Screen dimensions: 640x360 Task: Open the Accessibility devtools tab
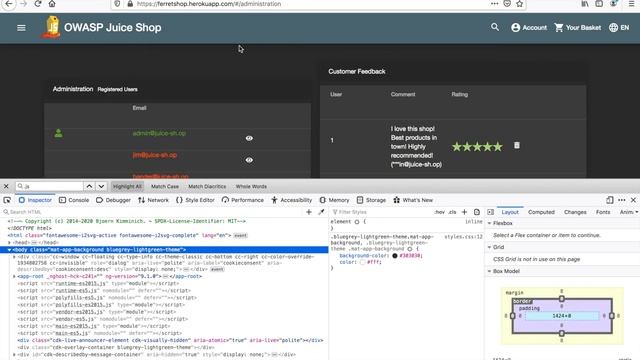click(291, 200)
